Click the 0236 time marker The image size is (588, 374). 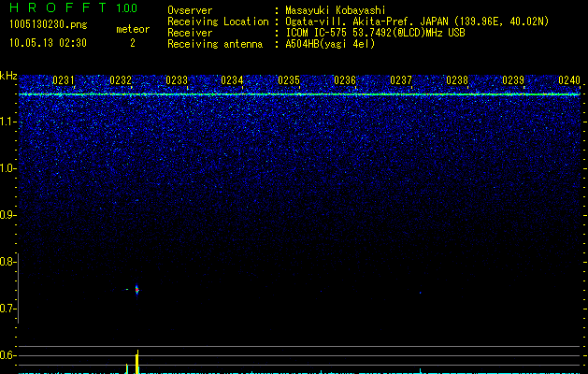click(345, 80)
